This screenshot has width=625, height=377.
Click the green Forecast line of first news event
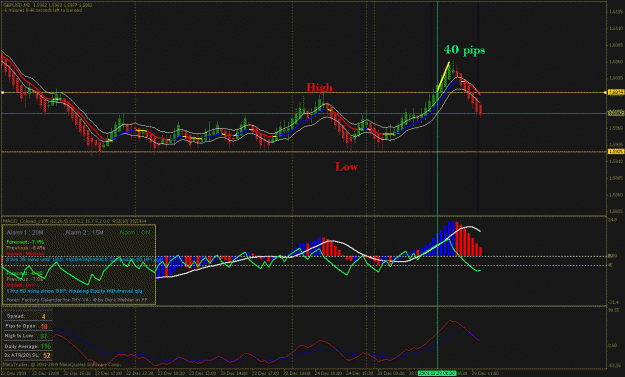pos(25,242)
